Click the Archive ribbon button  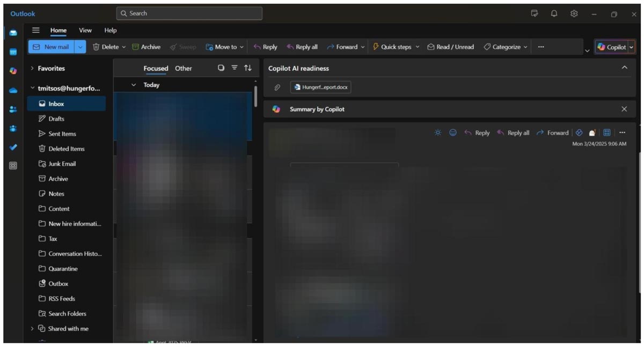146,47
